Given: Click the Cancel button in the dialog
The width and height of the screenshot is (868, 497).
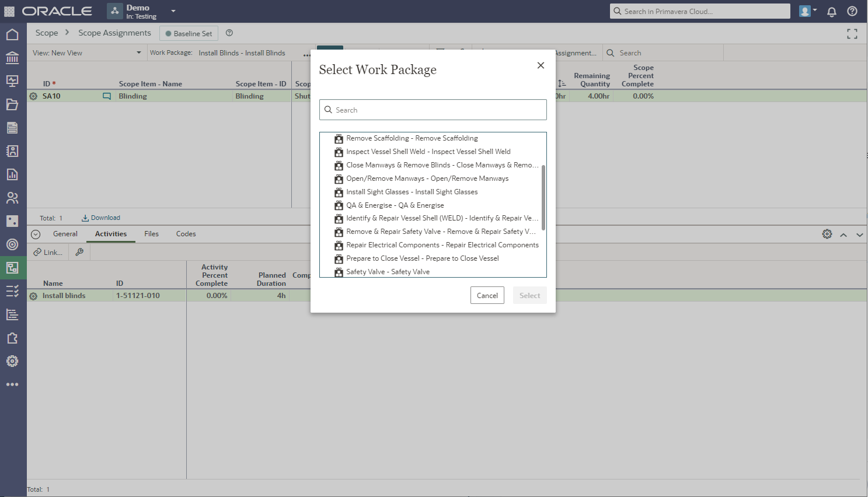Looking at the screenshot, I should click(x=487, y=295).
